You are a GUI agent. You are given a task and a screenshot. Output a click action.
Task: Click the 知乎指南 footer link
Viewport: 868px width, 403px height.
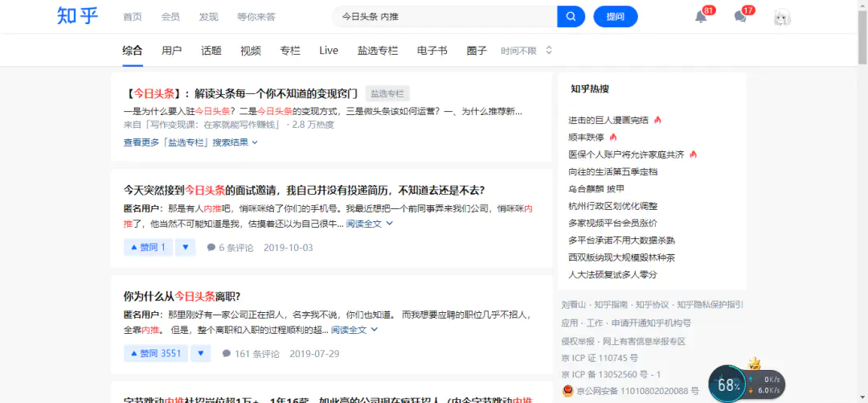[x=611, y=305]
